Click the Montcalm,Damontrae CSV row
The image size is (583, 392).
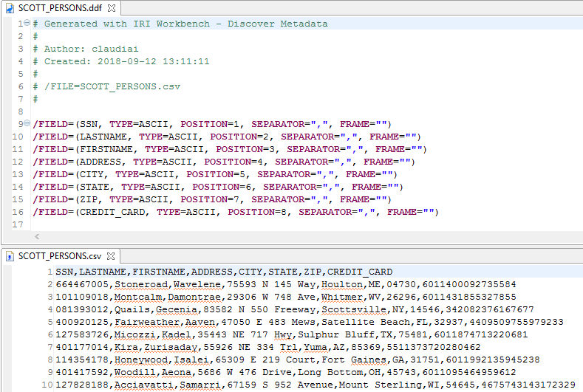286,298
